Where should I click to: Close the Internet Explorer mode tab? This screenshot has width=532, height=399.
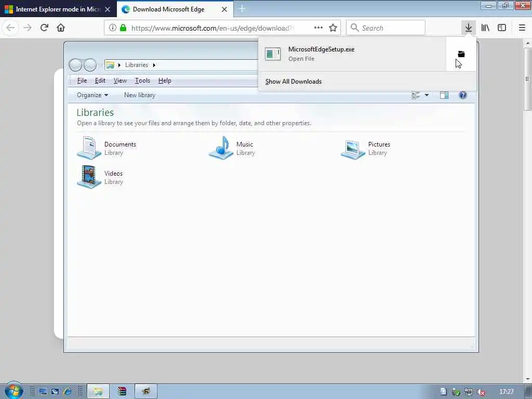pyautogui.click(x=108, y=9)
